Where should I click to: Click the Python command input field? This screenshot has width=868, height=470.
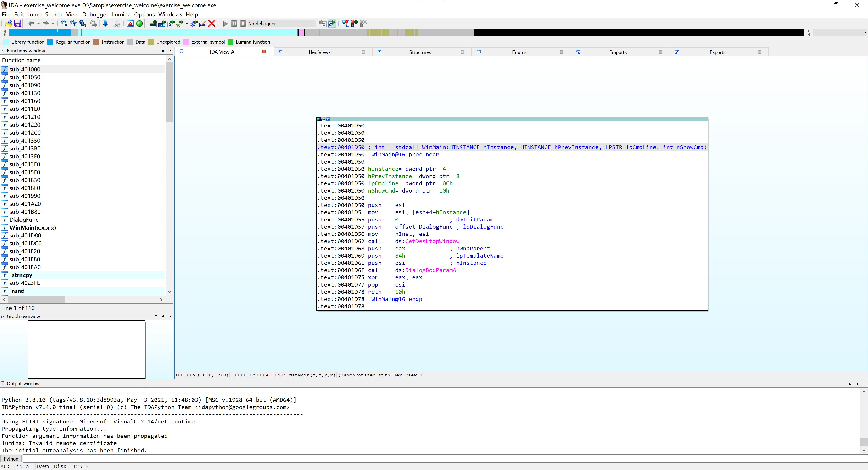point(445,459)
